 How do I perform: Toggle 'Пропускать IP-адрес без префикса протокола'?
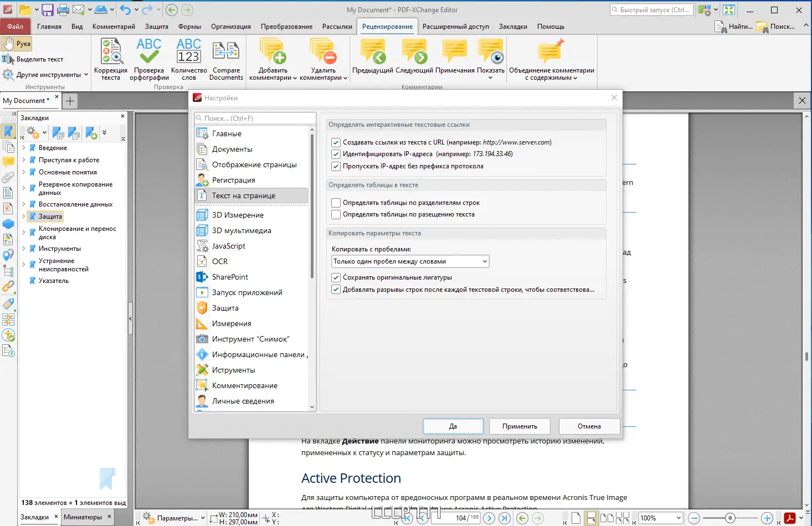coord(336,166)
